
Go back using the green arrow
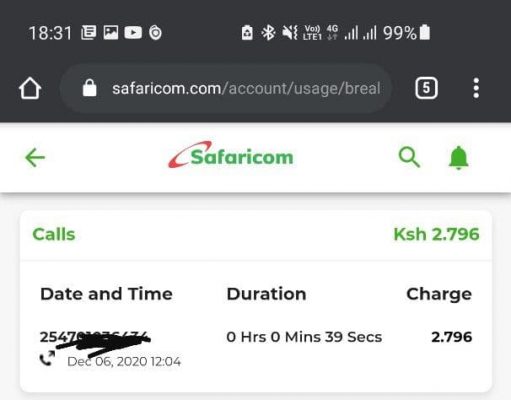tap(35, 157)
